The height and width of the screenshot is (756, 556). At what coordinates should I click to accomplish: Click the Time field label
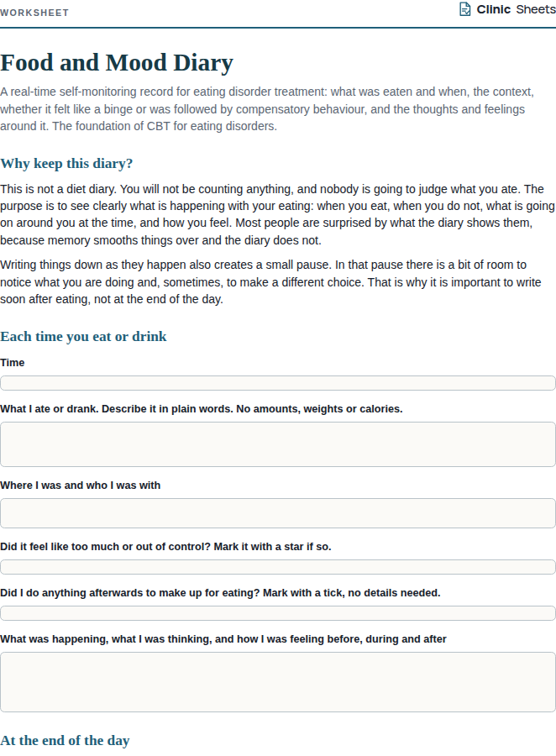13,363
